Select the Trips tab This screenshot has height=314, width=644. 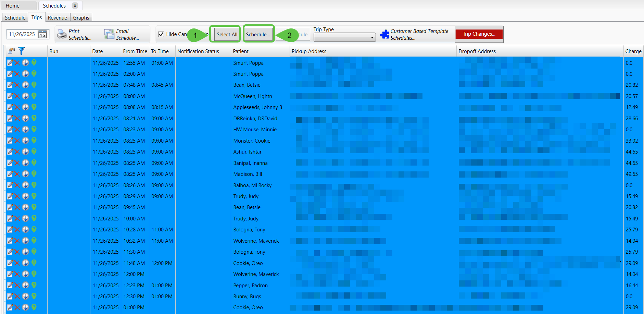37,17
